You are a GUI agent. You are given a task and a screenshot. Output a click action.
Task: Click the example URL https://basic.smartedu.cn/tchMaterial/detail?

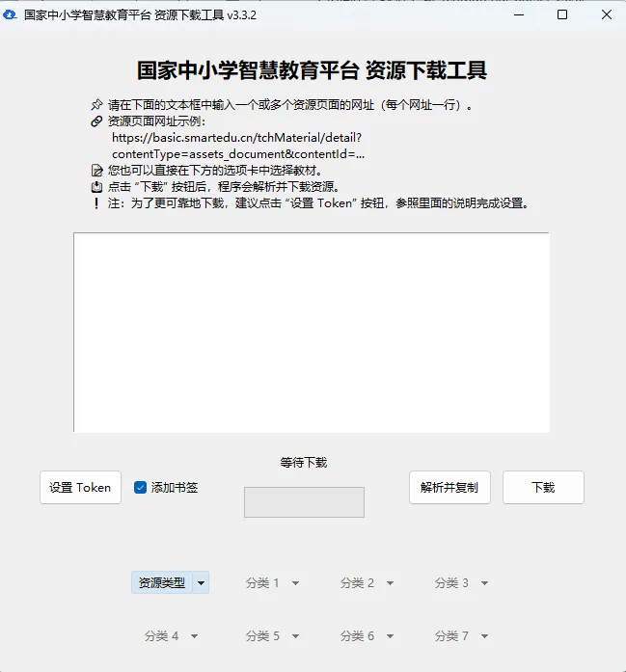[x=236, y=138]
